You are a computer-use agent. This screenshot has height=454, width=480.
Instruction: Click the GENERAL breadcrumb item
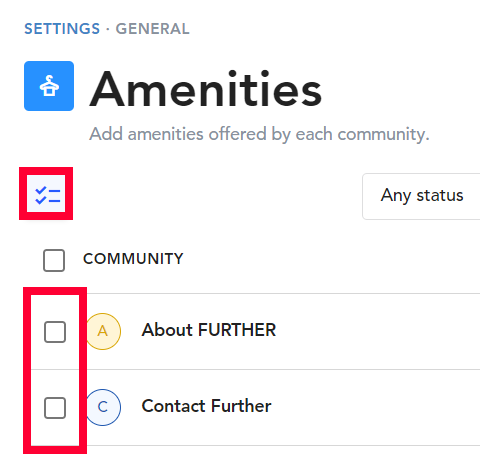coord(152,29)
